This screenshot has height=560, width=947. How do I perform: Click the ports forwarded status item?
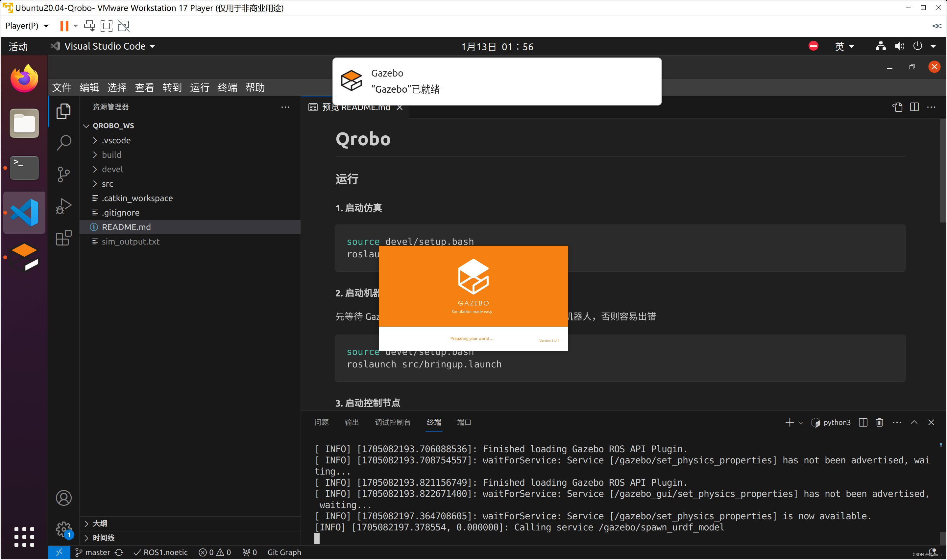coord(250,552)
